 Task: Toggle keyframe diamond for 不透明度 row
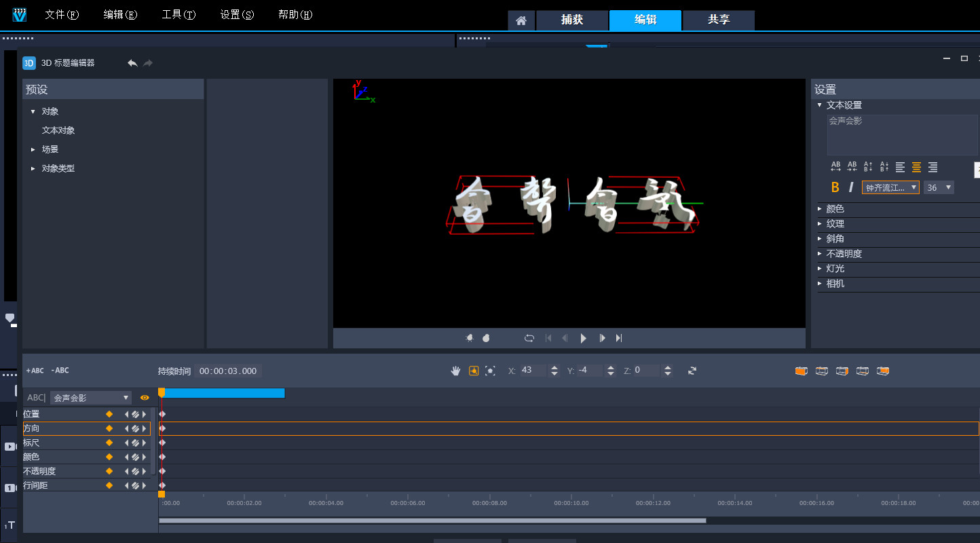point(109,471)
